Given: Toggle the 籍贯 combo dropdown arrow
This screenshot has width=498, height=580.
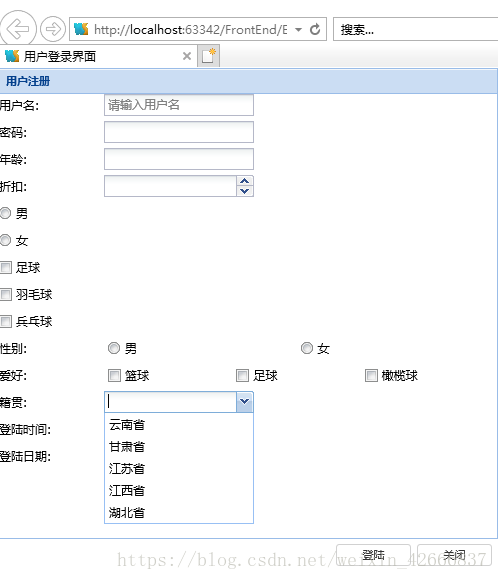Looking at the screenshot, I should click(245, 402).
